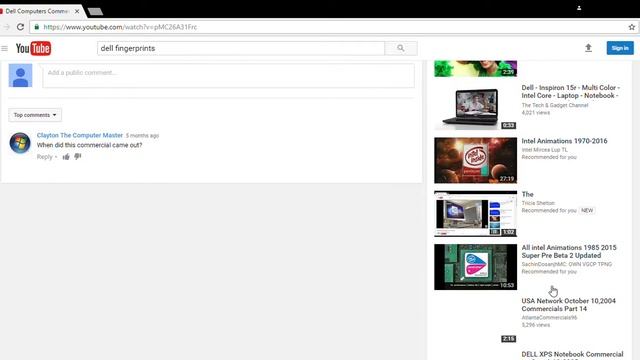
Task: Click the '3,296 views' text
Action: pyautogui.click(x=536, y=325)
